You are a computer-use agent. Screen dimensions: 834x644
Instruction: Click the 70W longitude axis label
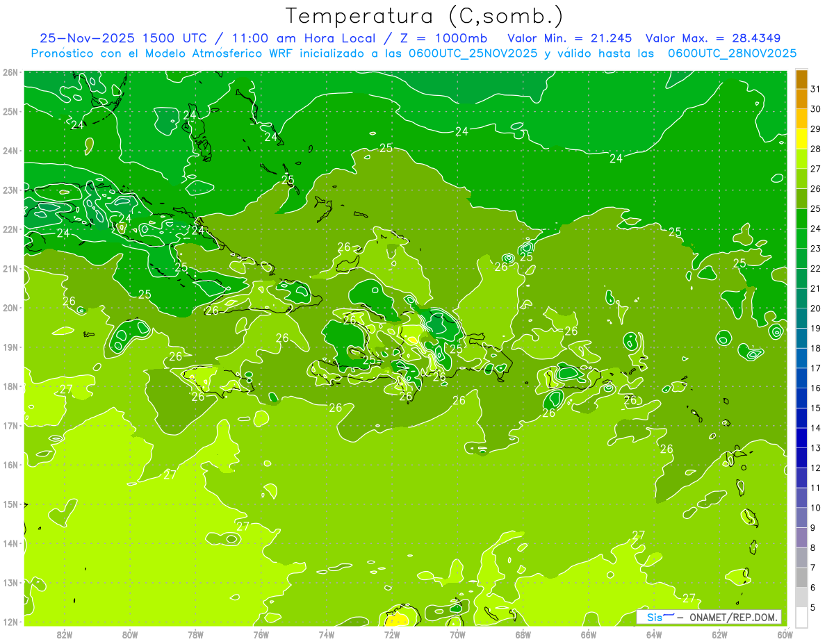coord(457,634)
